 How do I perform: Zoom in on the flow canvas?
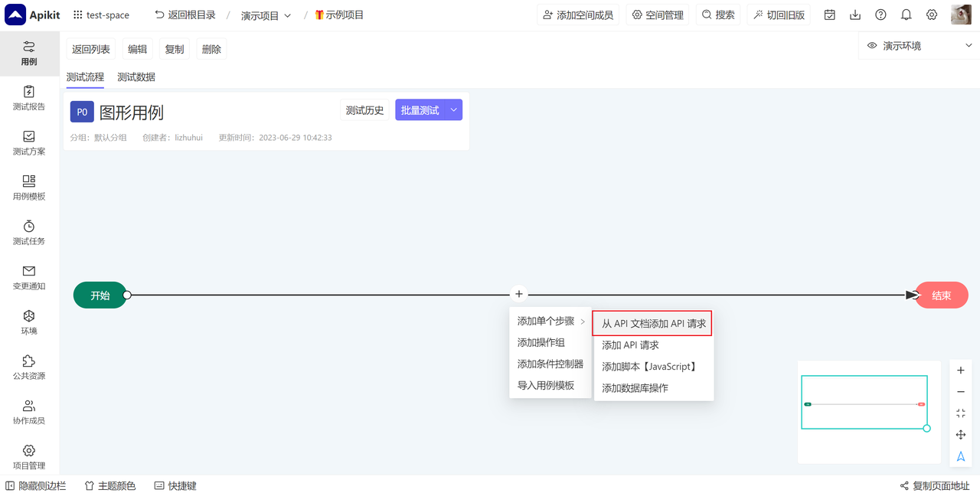point(960,370)
